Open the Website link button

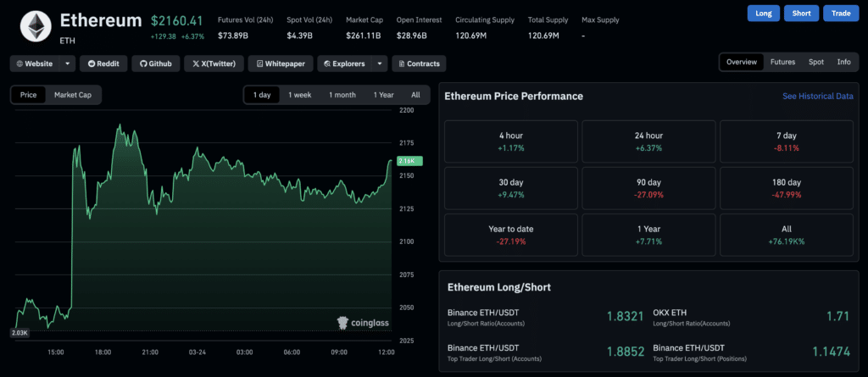(x=34, y=64)
